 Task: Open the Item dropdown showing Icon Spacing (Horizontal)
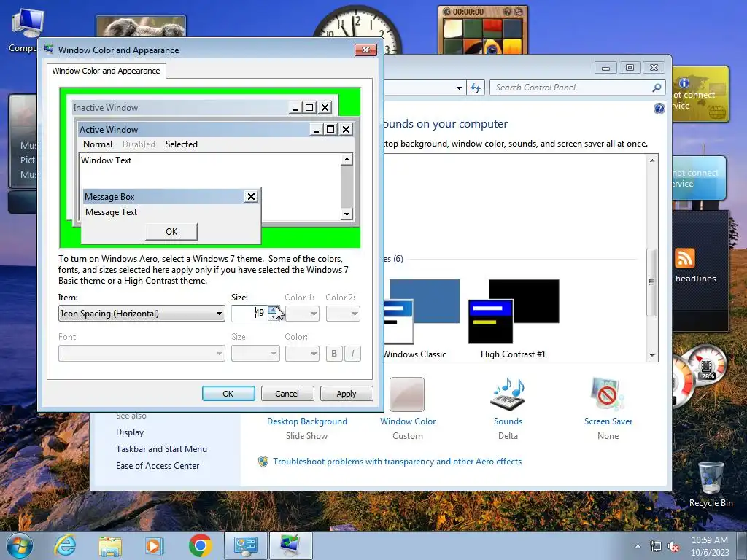tap(142, 314)
